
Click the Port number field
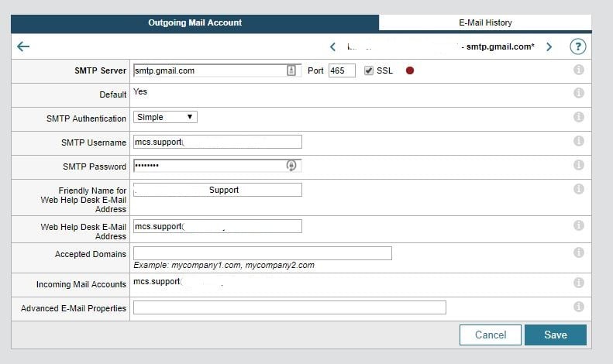[342, 70]
